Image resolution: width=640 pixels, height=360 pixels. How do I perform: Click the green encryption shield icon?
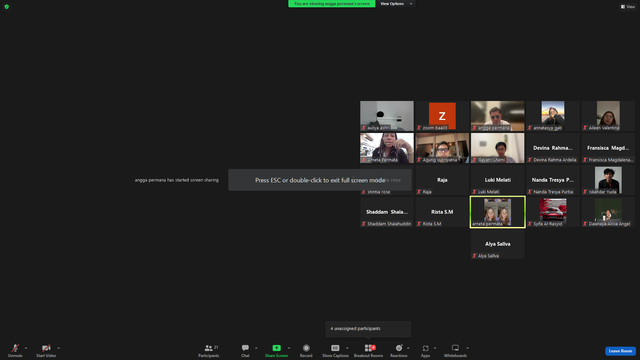(x=7, y=7)
